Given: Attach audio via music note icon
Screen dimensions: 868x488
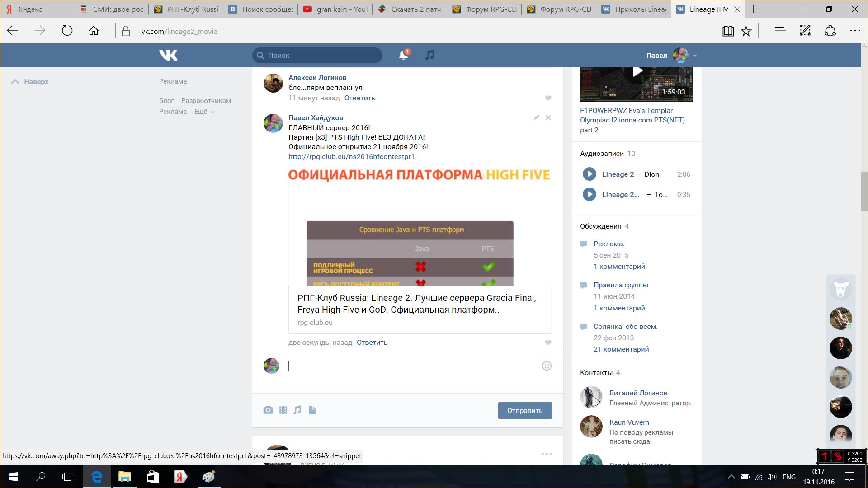Looking at the screenshot, I should click(297, 410).
